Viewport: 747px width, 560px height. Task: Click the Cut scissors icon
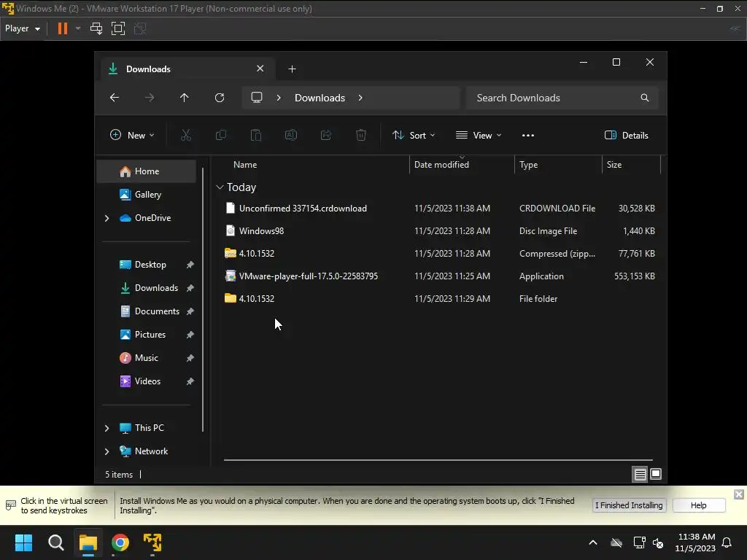coord(186,135)
